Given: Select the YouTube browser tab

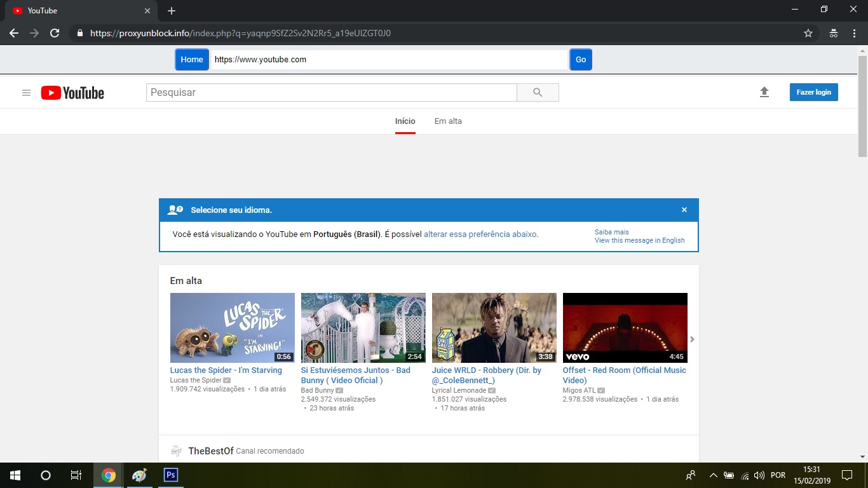Looking at the screenshot, I should (83, 11).
